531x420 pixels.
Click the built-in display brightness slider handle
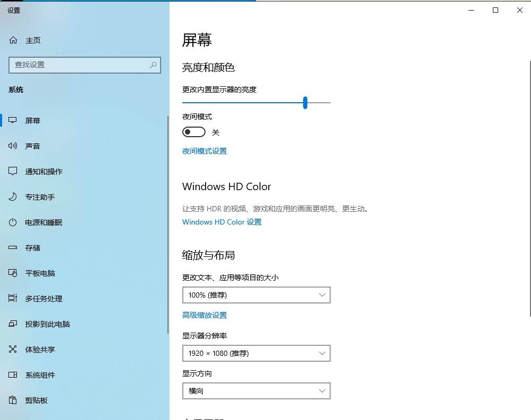tap(305, 103)
